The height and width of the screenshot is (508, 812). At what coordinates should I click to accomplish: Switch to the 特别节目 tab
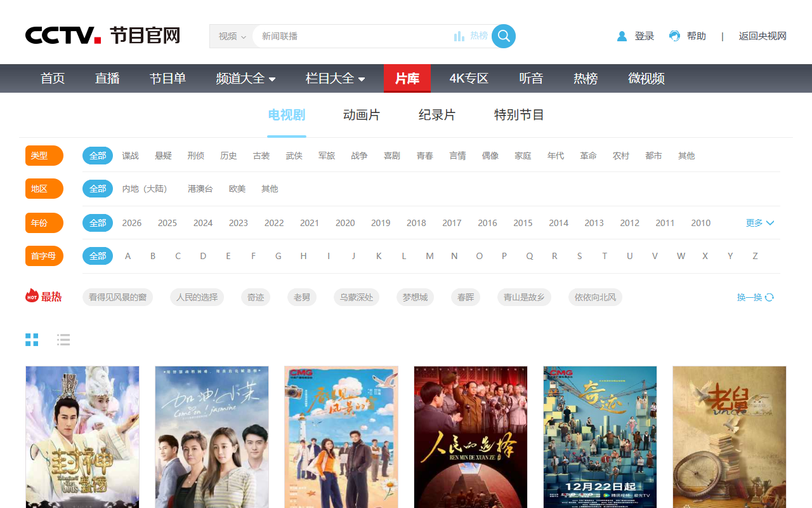click(x=519, y=115)
